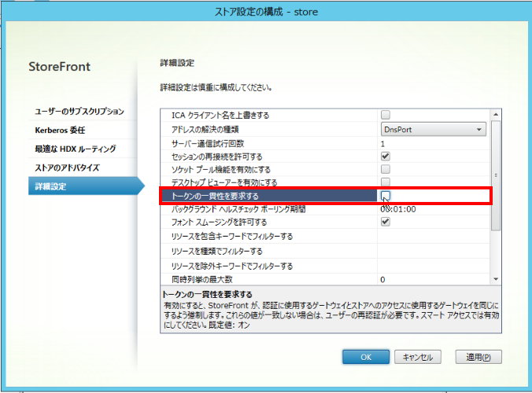The image size is (532, 393).
Task: Click the リソースを除外キーワードでフィルターする value field
Action: (x=434, y=266)
